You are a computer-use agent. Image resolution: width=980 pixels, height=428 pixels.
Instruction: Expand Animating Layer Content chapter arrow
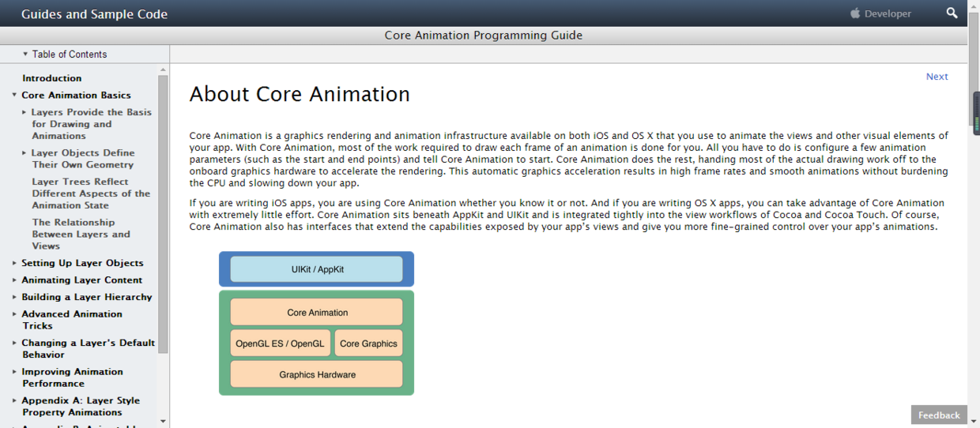14,280
